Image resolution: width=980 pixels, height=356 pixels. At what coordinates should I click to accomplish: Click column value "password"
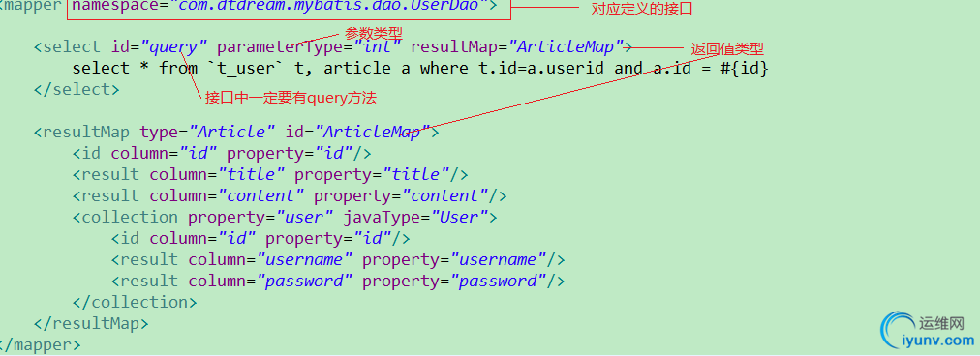pos(304,281)
